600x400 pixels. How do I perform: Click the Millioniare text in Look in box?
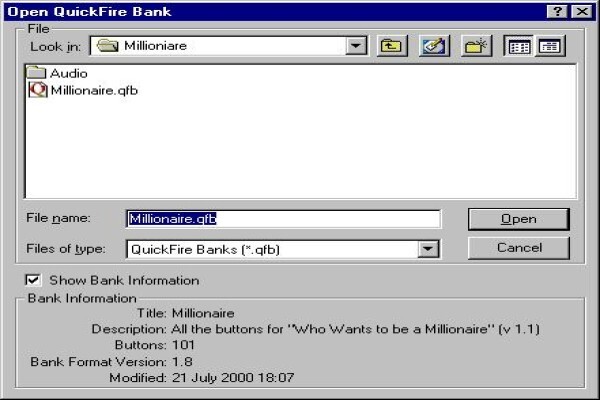point(155,46)
